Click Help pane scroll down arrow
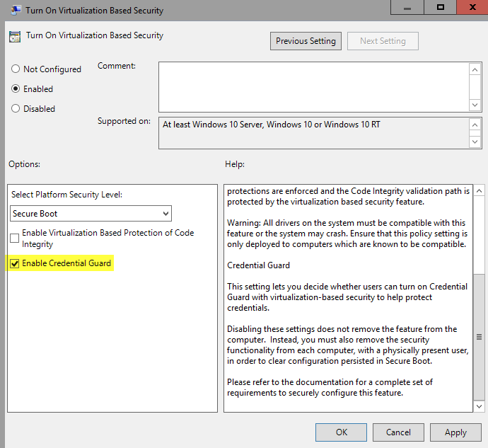The image size is (488, 448). click(479, 406)
